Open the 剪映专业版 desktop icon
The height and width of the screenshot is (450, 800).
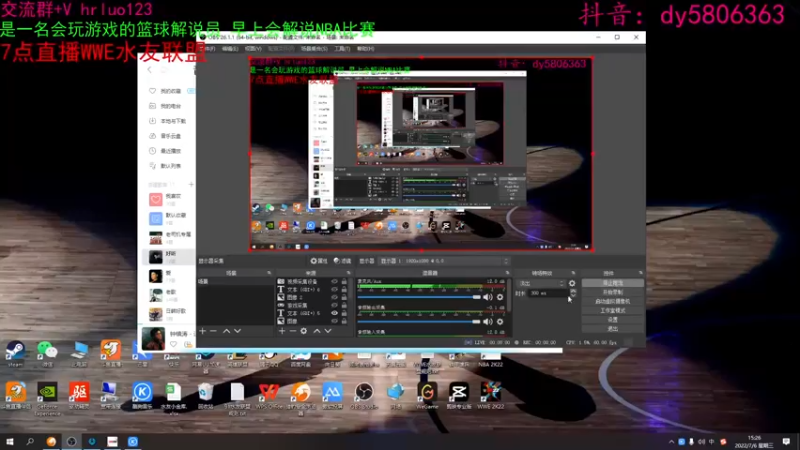(459, 396)
